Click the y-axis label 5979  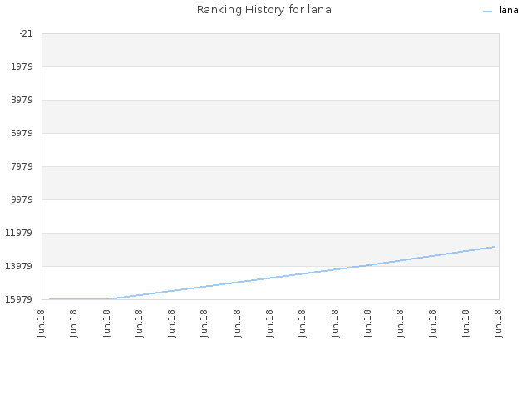pyautogui.click(x=22, y=133)
